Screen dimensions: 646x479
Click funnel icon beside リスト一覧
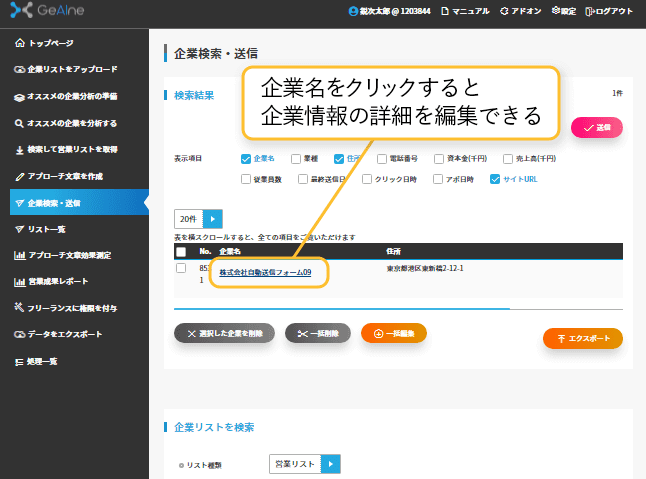pos(19,229)
